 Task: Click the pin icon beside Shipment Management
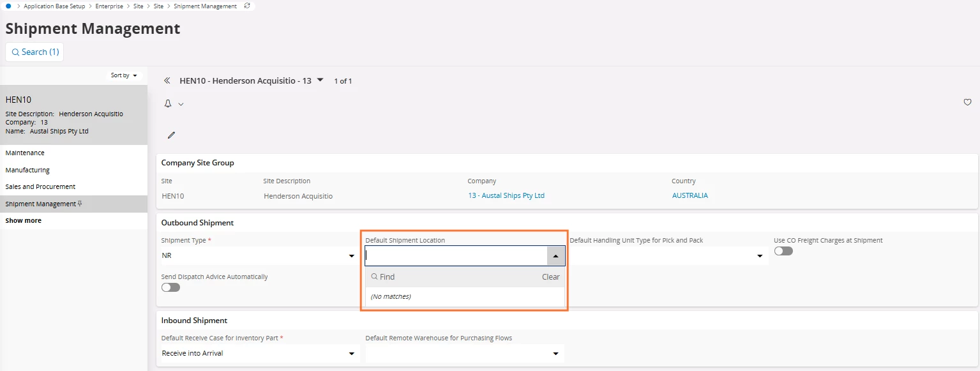click(x=80, y=204)
